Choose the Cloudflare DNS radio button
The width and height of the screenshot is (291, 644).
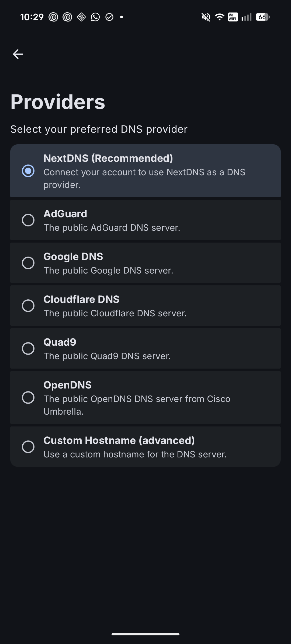28,306
